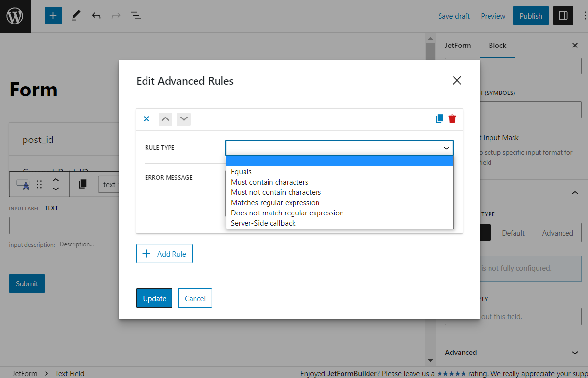588x378 pixels.
Task: Select the Advanced validation type option
Action: tap(557, 233)
